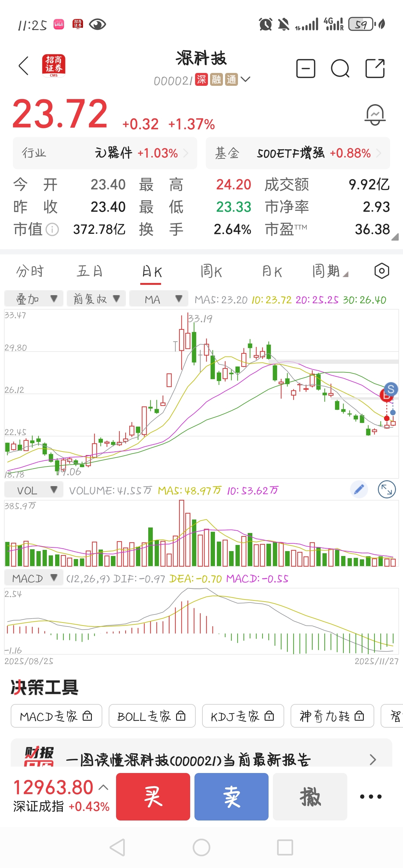Expand more quote details triangle
The height and width of the screenshot is (868, 403).
click(395, 237)
